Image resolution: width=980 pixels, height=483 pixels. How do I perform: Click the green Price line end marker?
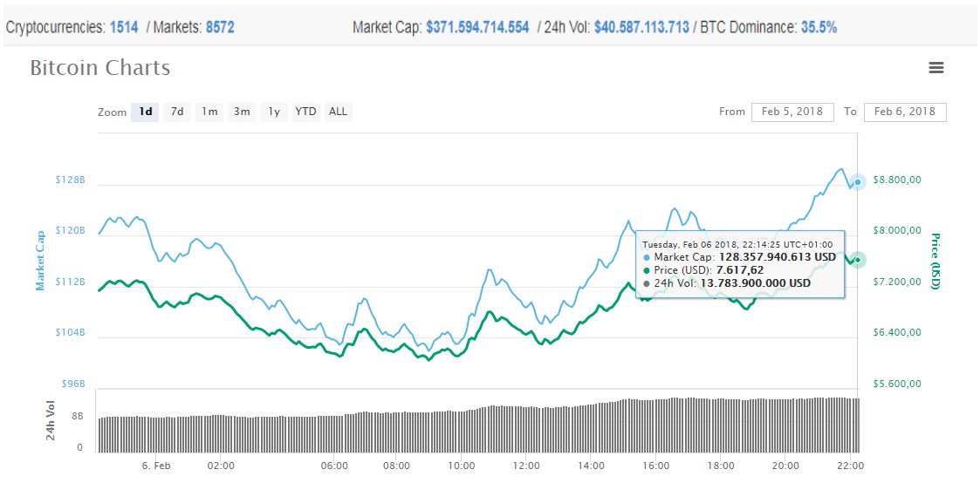click(x=858, y=260)
